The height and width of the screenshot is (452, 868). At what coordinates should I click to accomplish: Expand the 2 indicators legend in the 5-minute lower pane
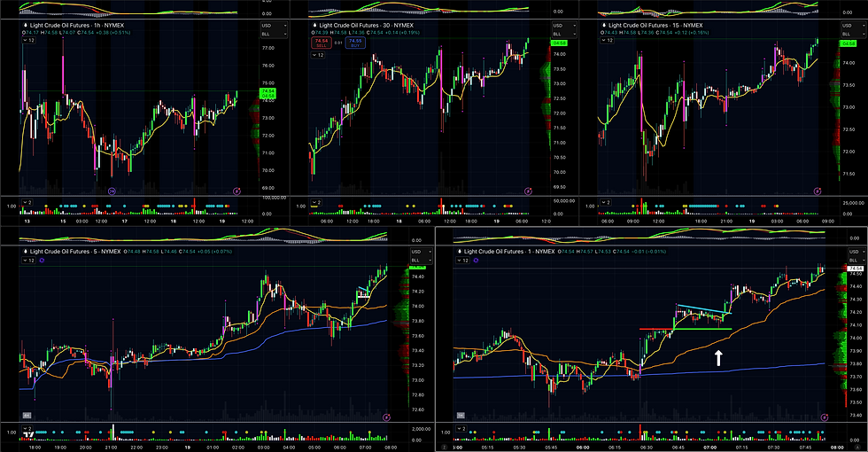27,428
